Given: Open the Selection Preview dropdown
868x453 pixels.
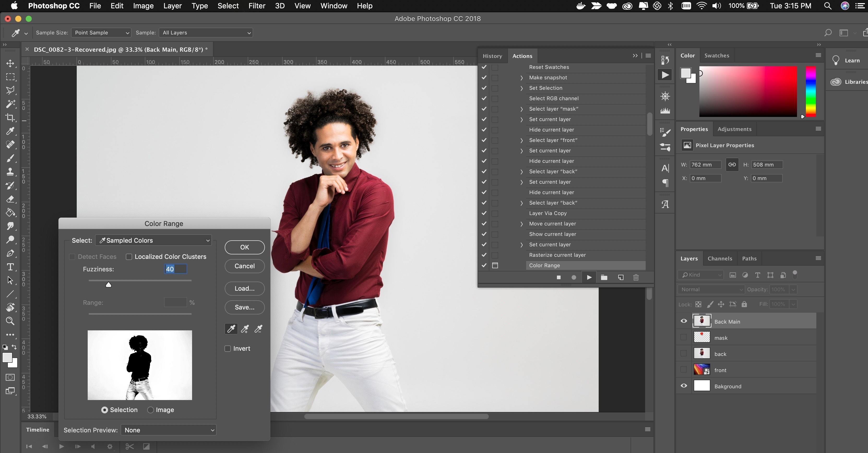Looking at the screenshot, I should point(169,430).
